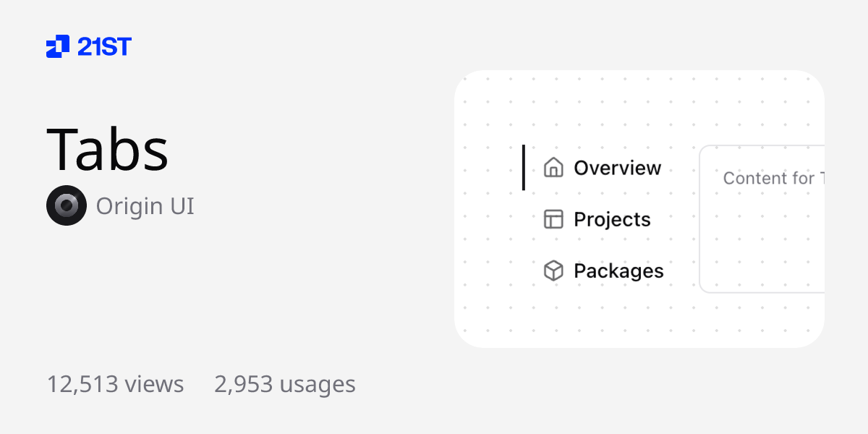Click the large Tabs heading
Screen dimensions: 868x434
coord(107,148)
